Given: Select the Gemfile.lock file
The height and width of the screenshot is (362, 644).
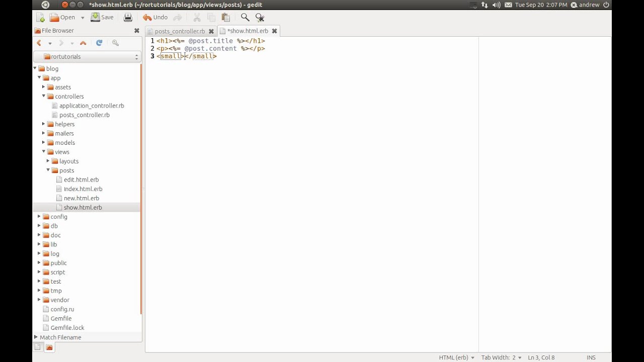Looking at the screenshot, I should click(x=67, y=328).
